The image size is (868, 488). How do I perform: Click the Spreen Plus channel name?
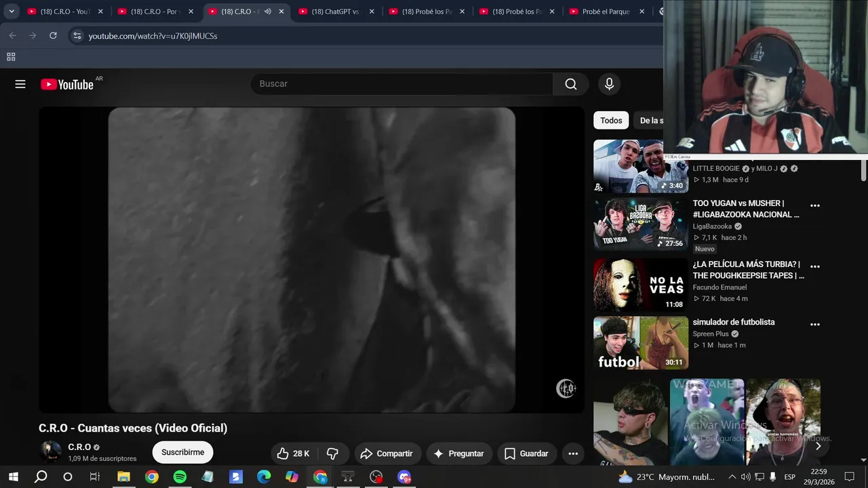tap(711, 333)
